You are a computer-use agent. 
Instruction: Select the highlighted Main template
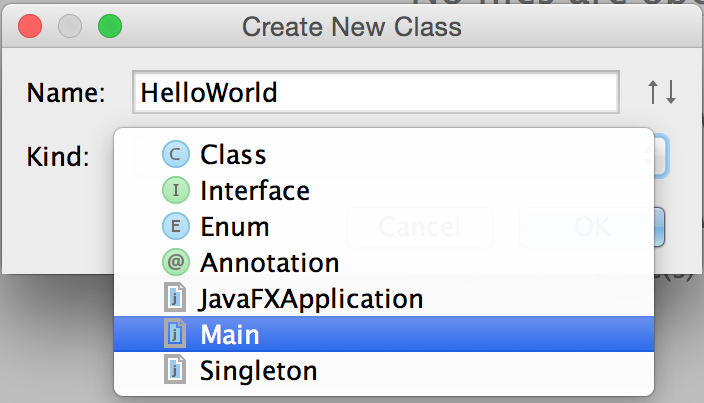point(384,334)
